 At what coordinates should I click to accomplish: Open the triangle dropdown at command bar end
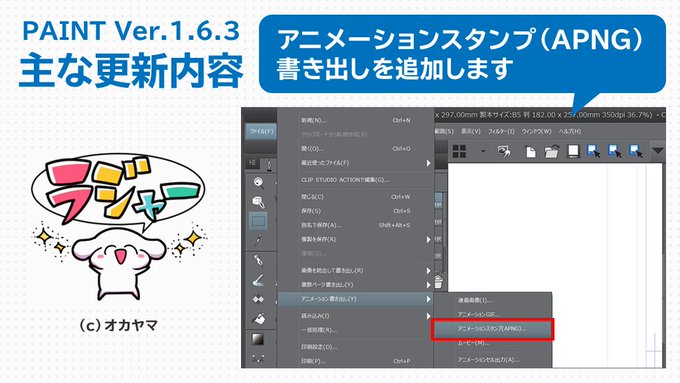[658, 151]
